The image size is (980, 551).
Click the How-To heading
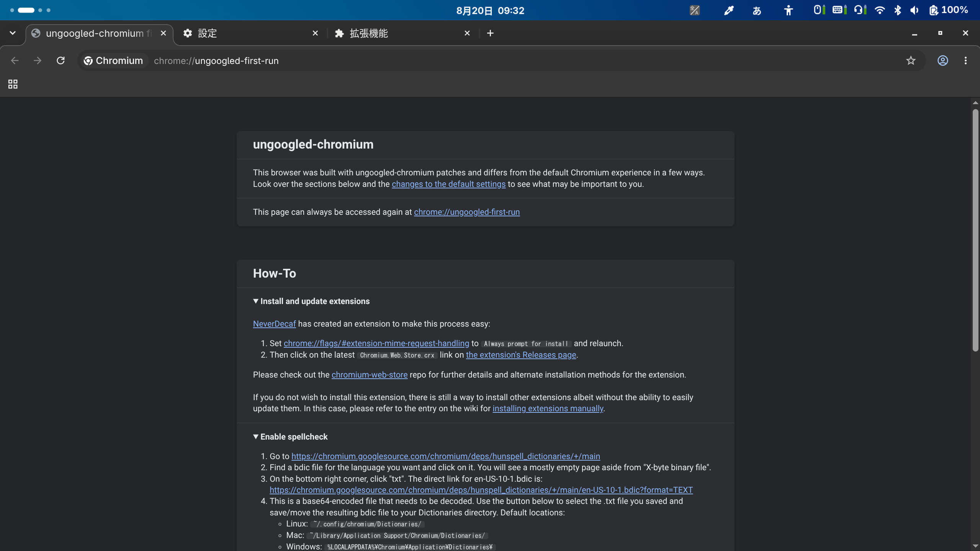274,273
